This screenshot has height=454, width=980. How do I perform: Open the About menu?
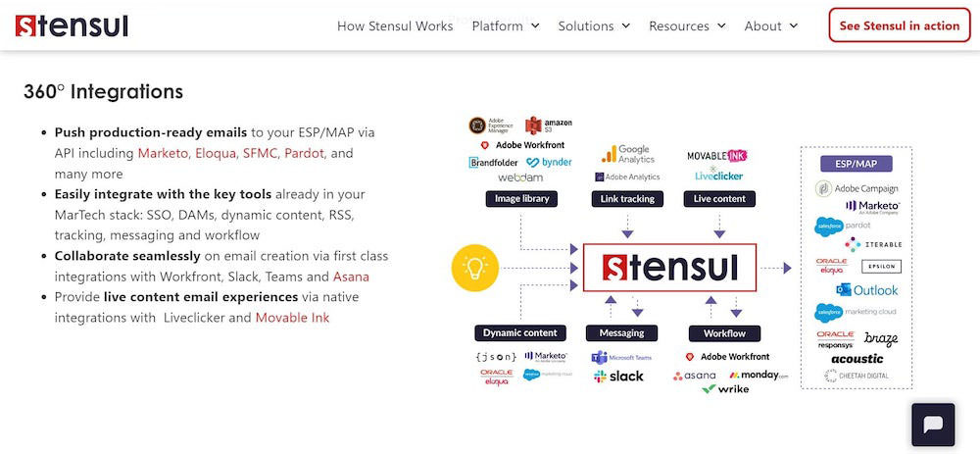pyautogui.click(x=770, y=25)
